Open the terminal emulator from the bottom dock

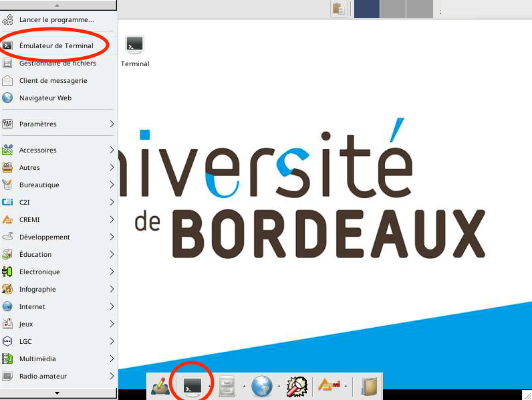(192, 386)
